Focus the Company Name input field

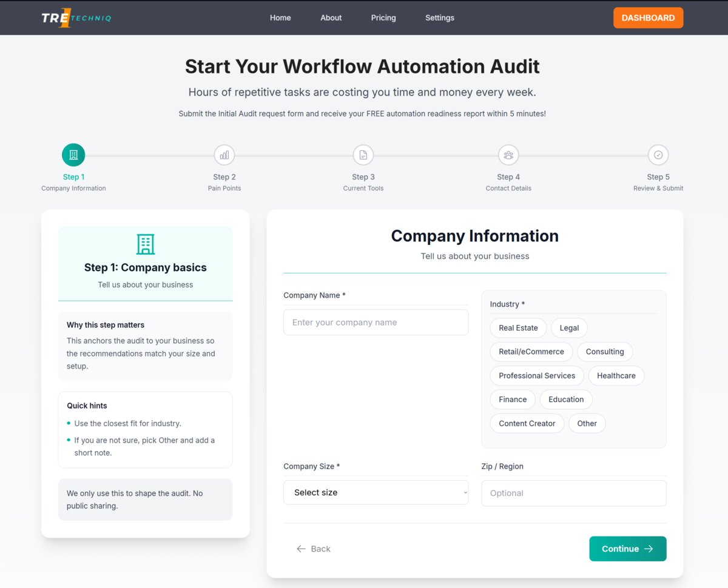click(x=376, y=322)
